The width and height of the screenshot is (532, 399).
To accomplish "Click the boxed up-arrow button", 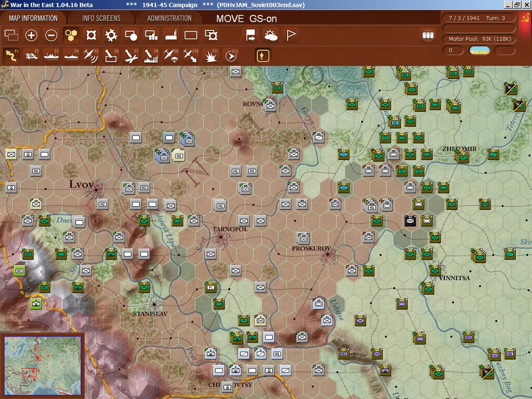I will point(263,56).
